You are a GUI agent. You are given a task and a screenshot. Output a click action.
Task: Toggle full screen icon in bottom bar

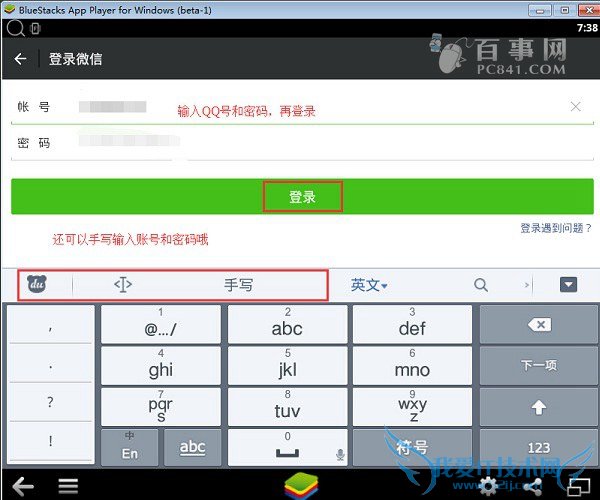pyautogui.click(x=578, y=487)
